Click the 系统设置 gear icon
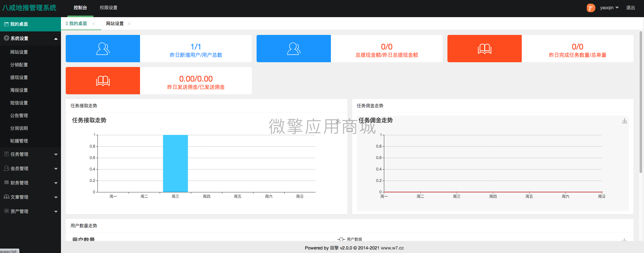 coord(6,38)
